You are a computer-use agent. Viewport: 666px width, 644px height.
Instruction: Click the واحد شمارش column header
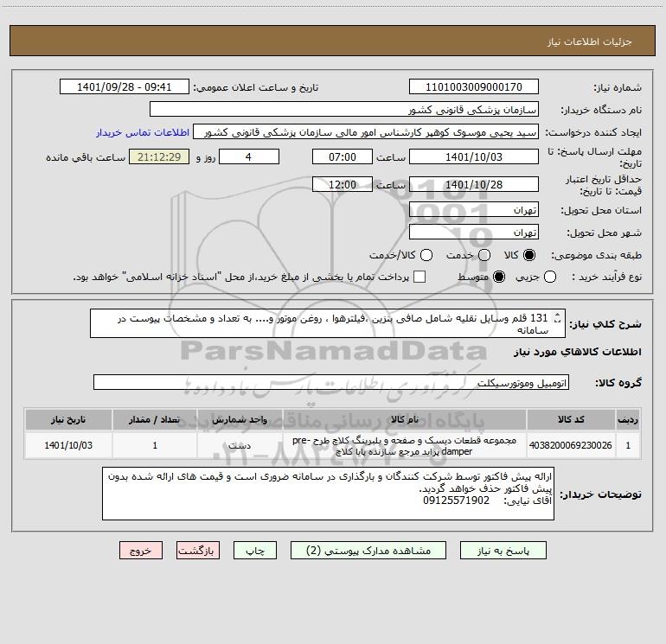click(x=240, y=419)
